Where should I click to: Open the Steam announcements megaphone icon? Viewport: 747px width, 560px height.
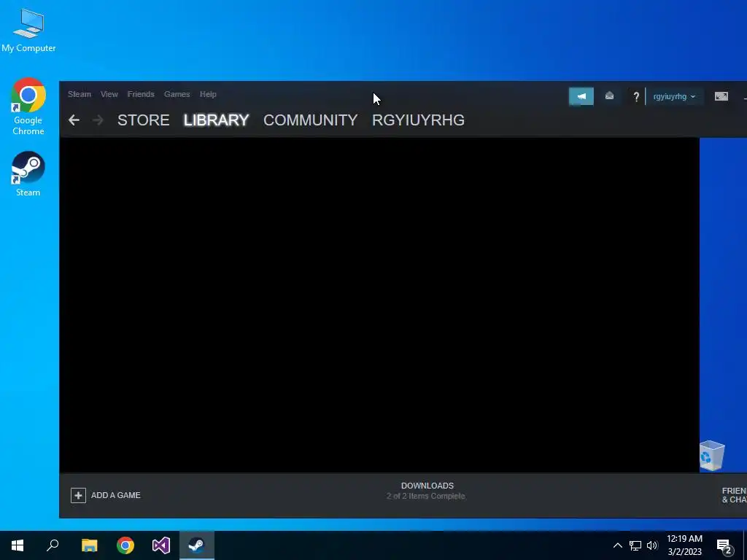pos(581,96)
